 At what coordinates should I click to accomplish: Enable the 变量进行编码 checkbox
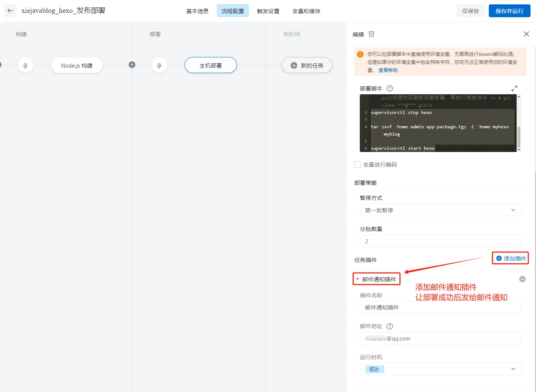[358, 164]
